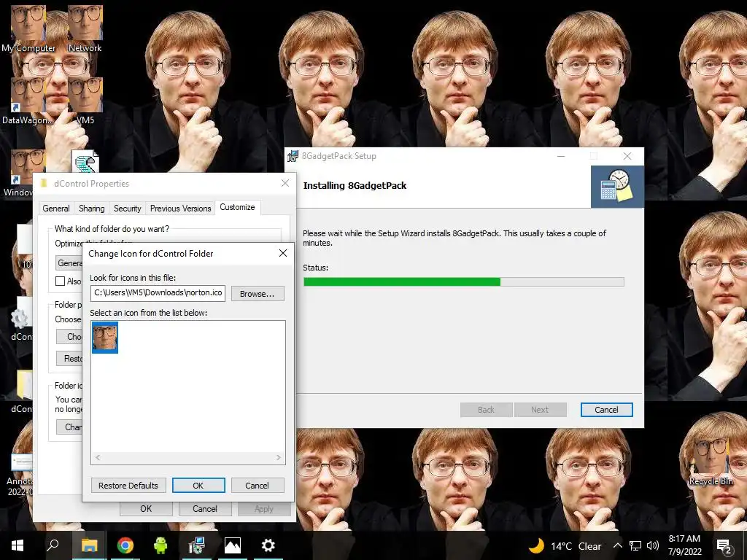Click the icon list horizontal scrollbar

click(188, 457)
